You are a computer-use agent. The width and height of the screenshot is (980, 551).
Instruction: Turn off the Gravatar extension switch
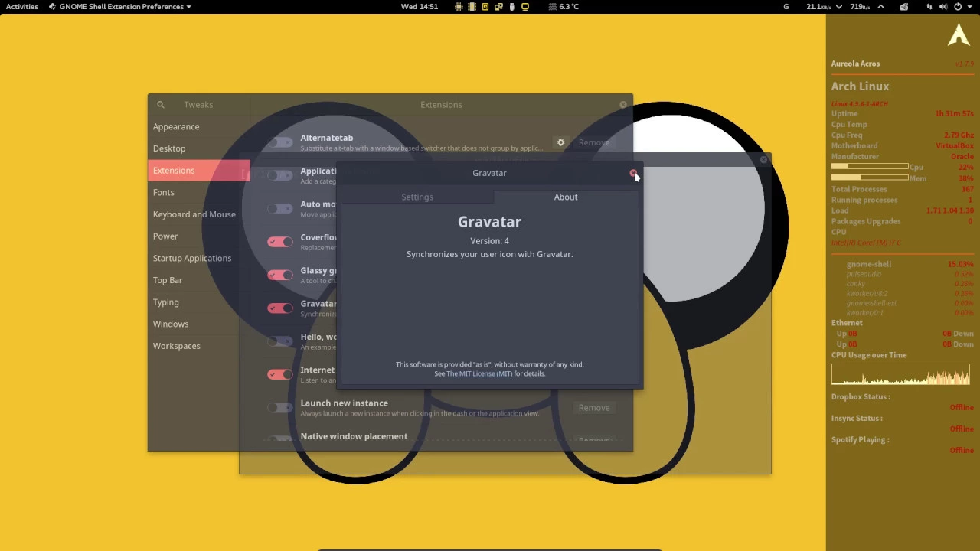point(280,308)
